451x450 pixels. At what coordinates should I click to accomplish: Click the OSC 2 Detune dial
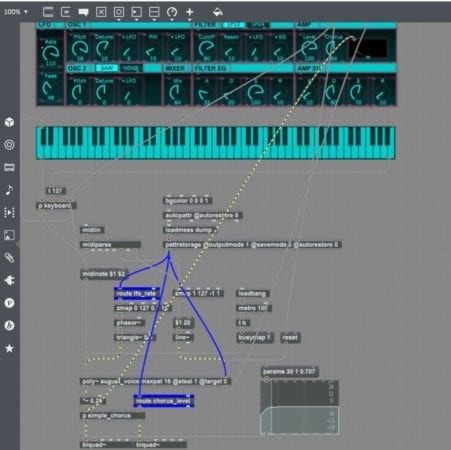(x=104, y=92)
